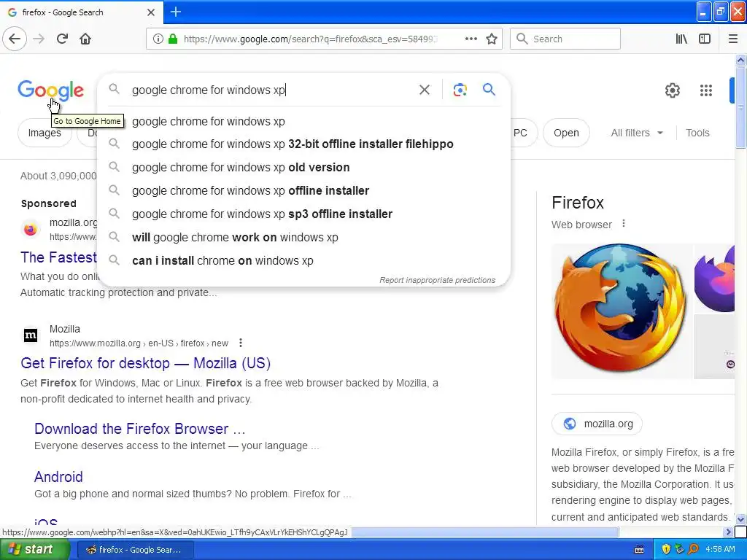Click Report inappropriate predictions link

[438, 280]
